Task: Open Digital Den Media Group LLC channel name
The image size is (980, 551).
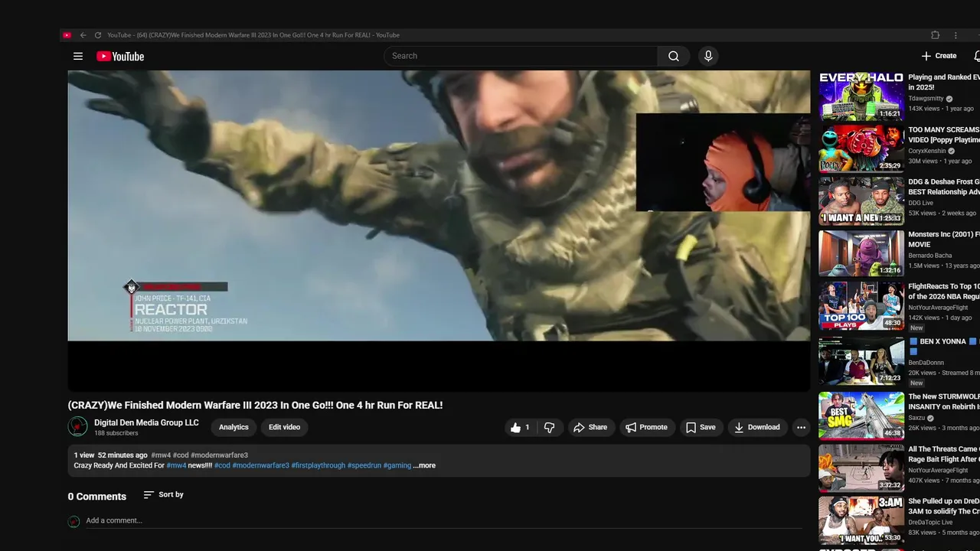Action: point(146,422)
